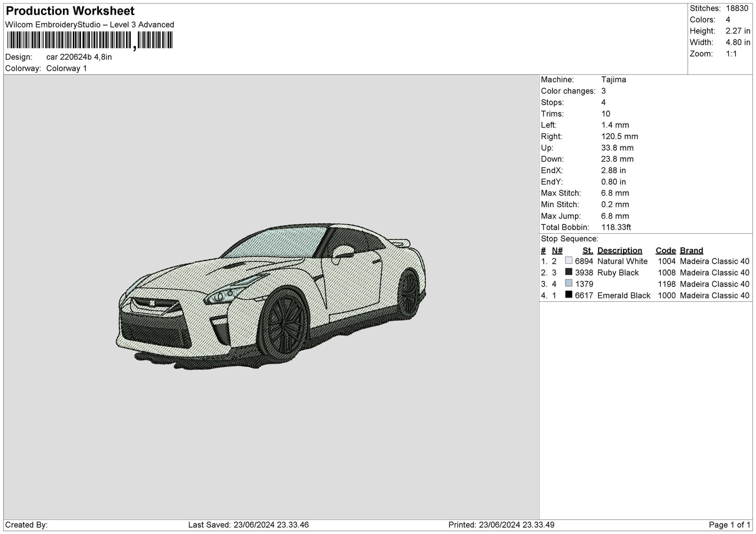This screenshot has width=756, height=534.
Task: Click the 'Printed' timestamp in the footer
Action: pos(502,525)
